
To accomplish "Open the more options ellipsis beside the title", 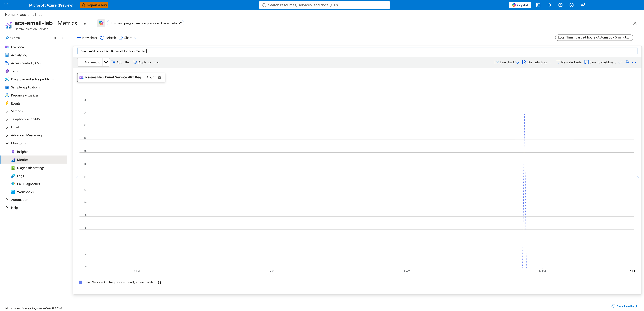I will click(93, 23).
